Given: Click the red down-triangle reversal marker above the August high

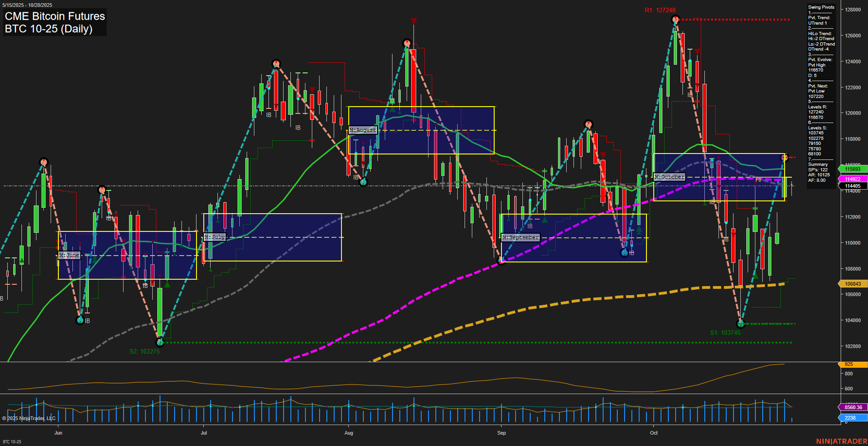Looking at the screenshot, I should click(413, 20).
